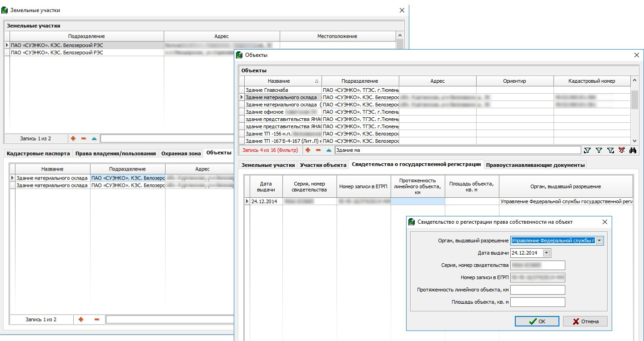Image resolution: width=644 pixels, height=341 pixels.
Task: Open Права владения/пользования tab
Action: tap(116, 153)
